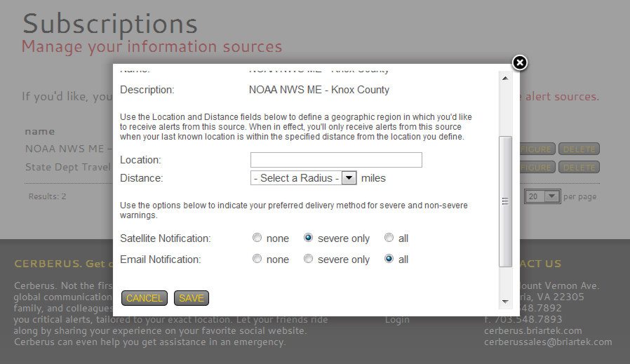Screen dimensions: 630x364
Task: Click the Location text field
Action: (336, 159)
